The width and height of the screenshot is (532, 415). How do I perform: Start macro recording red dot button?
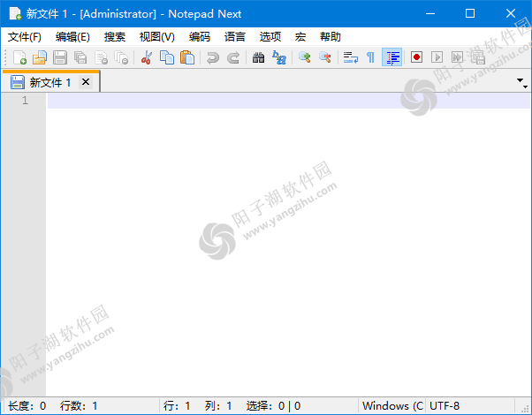click(416, 57)
